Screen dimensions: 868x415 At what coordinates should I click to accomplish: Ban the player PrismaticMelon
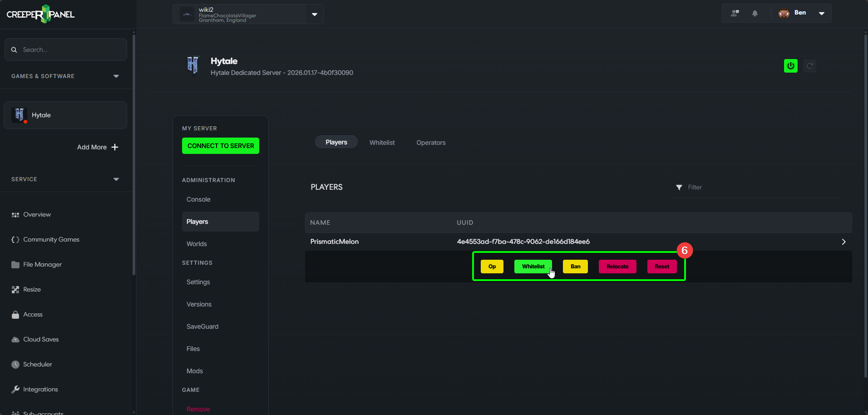click(575, 267)
